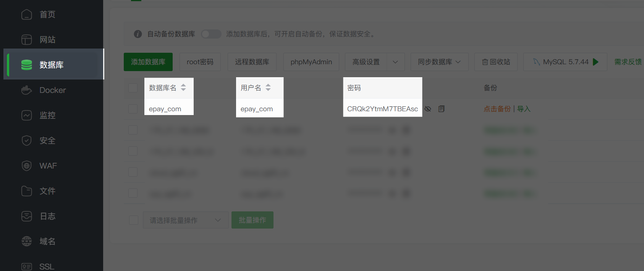644x271 pixels.
Task: Tick the select-all checkbox in table header
Action: (x=133, y=88)
